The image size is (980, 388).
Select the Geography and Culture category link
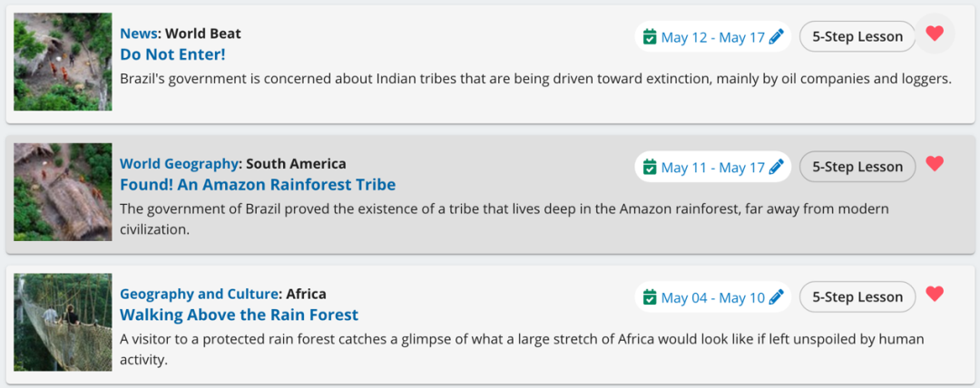coord(199,294)
